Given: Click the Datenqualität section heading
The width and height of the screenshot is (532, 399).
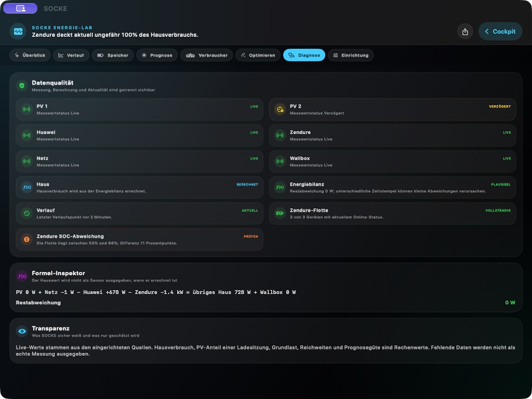Looking at the screenshot, I should click(x=52, y=83).
